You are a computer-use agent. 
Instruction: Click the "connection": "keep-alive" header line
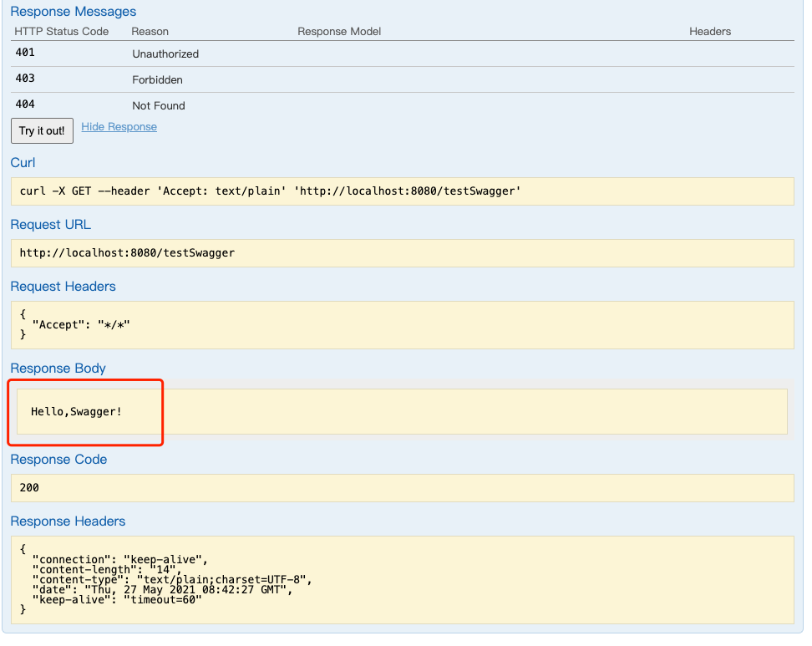coord(120,559)
